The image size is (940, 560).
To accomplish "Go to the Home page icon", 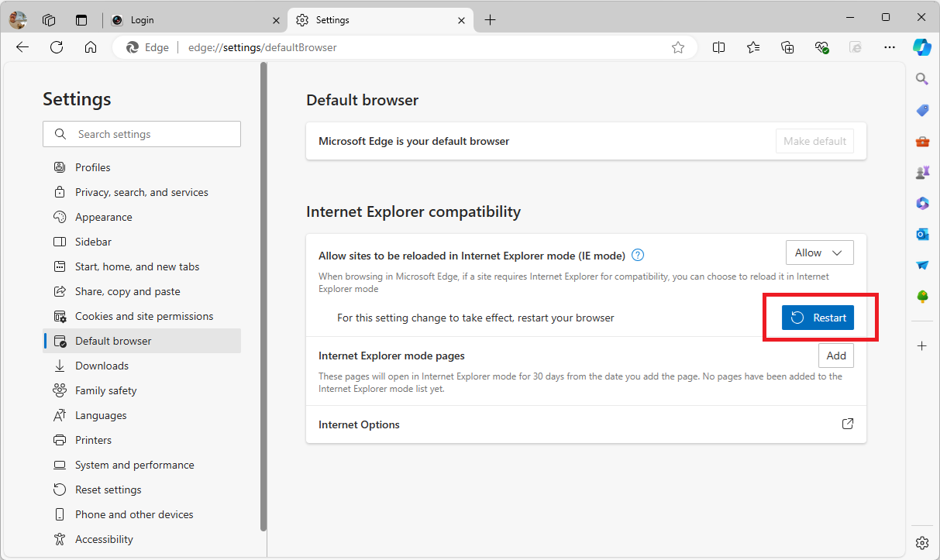I will [91, 47].
